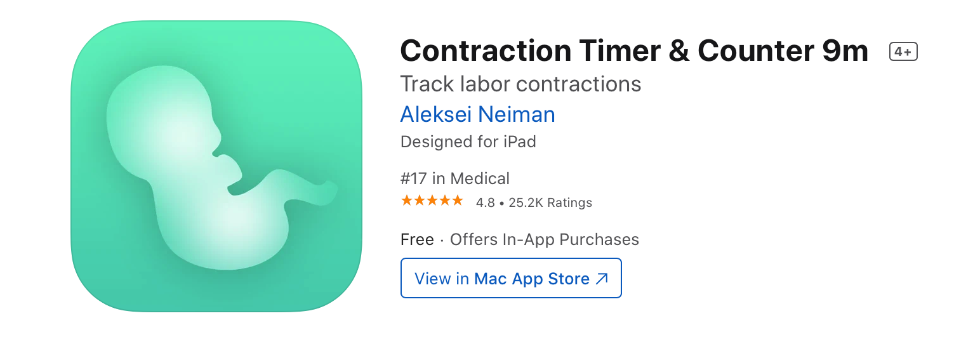Image resolution: width=980 pixels, height=344 pixels.
Task: Click the Contraction Timer & Counter 9m title
Action: pyautogui.click(x=633, y=51)
